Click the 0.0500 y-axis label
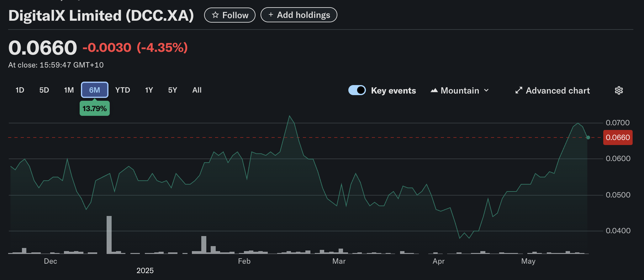 (618, 195)
